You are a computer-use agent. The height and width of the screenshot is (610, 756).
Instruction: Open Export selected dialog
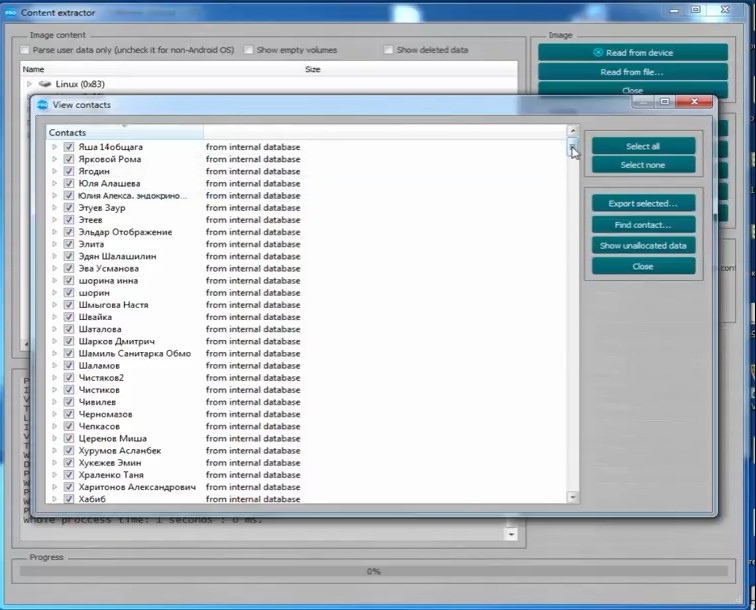[x=643, y=203]
